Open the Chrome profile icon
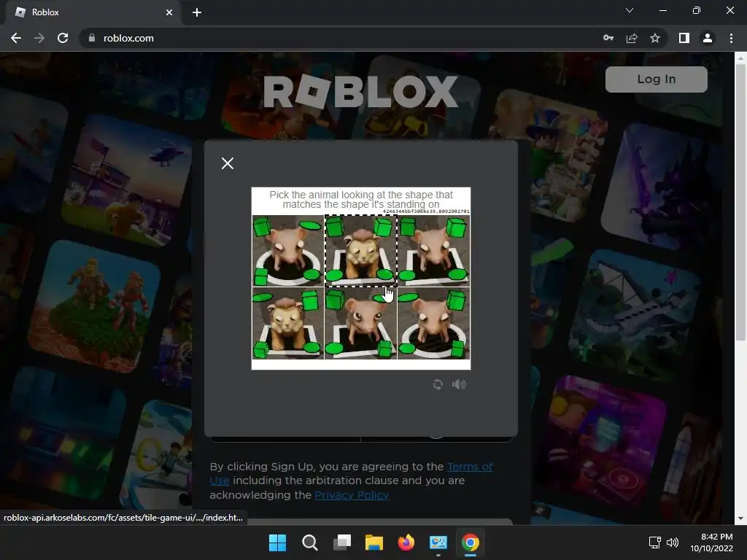This screenshot has height=560, width=747. [x=708, y=38]
